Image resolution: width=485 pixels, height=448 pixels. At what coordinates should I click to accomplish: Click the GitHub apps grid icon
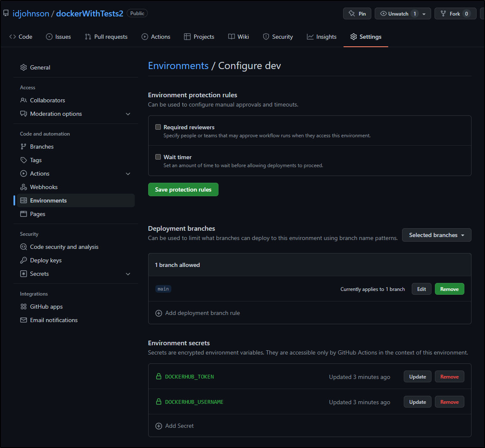[24, 306]
